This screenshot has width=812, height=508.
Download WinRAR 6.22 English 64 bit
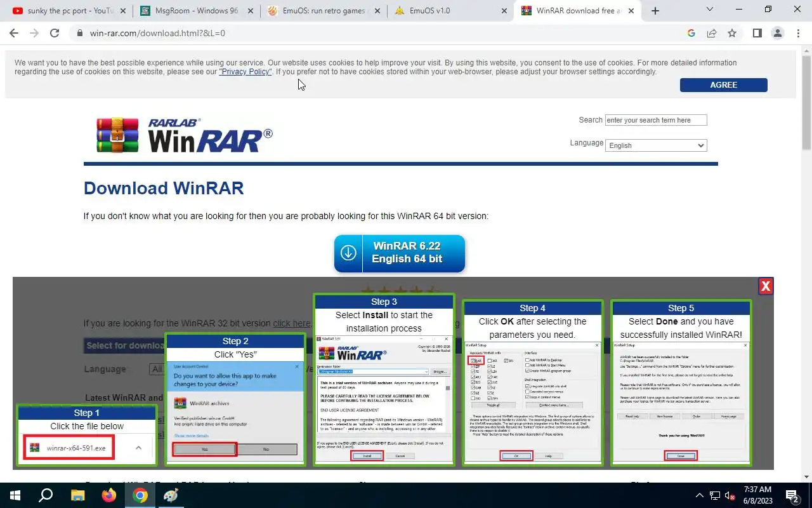pyautogui.click(x=400, y=253)
